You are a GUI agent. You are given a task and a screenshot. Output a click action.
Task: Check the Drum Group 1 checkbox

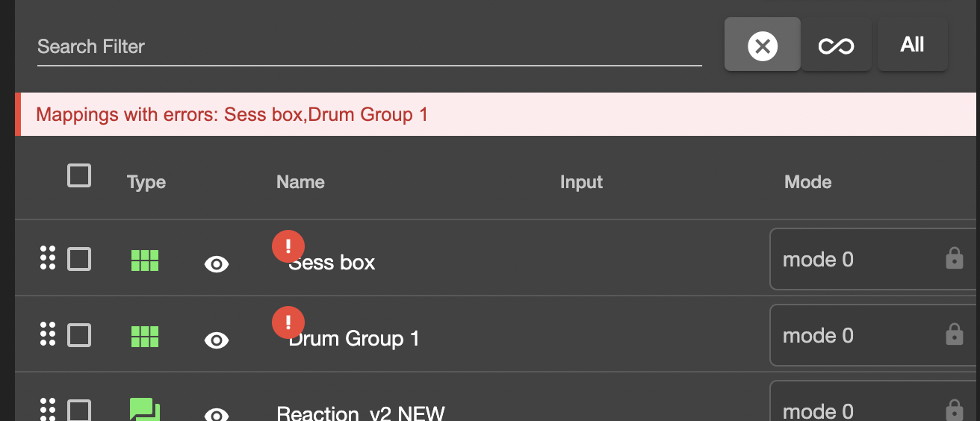point(79,336)
